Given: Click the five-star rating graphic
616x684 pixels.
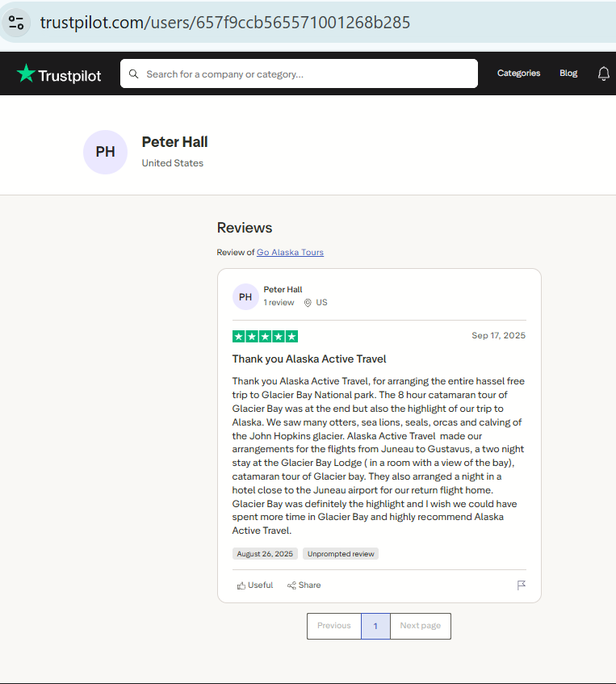Looking at the screenshot, I should [x=266, y=336].
